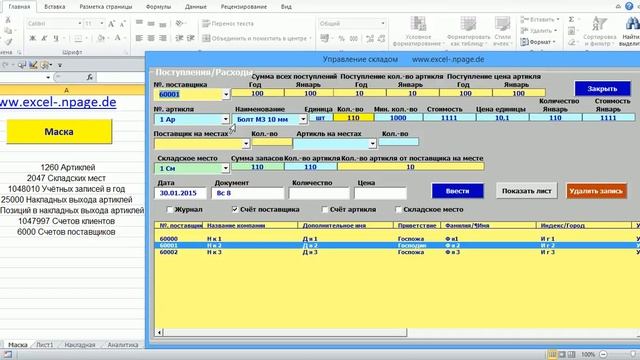Click the text orientation icon
Screen dimensions: 640x360
[x=179, y=24]
